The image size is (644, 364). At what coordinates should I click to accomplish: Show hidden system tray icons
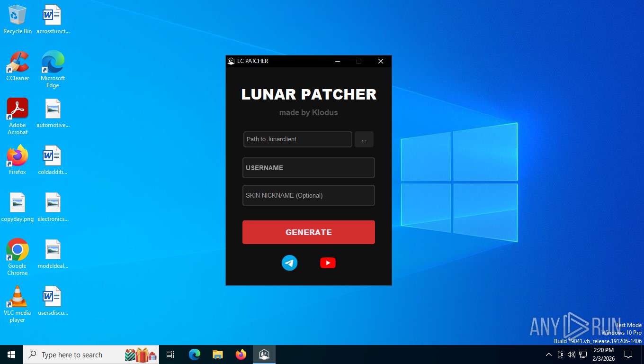click(549, 355)
